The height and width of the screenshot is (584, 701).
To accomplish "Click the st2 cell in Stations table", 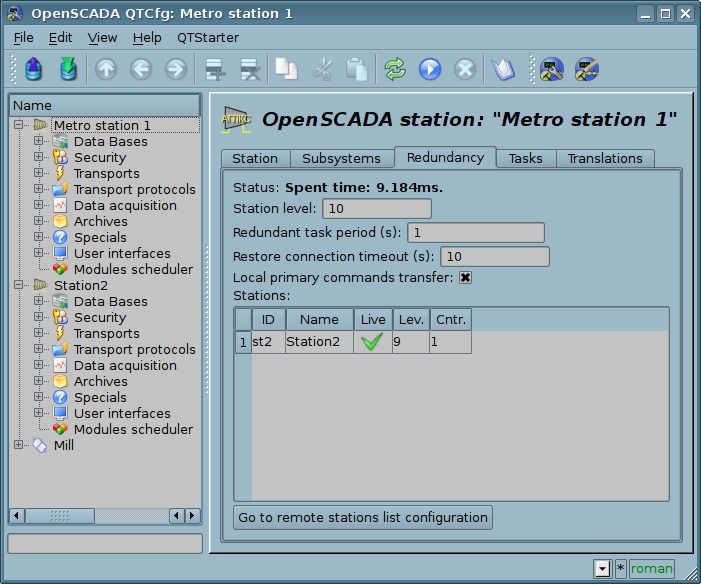I will tap(268, 342).
